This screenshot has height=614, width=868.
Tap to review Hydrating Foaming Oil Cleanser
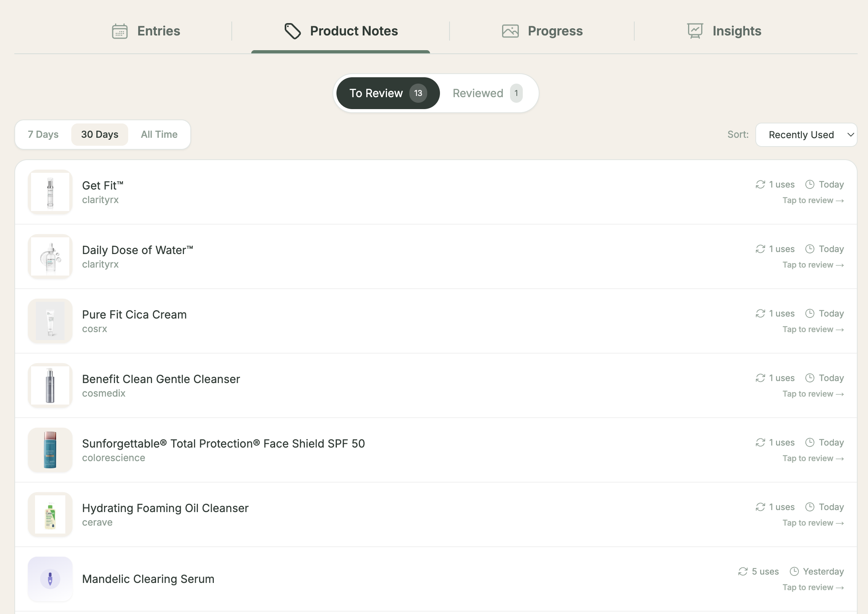tap(813, 522)
